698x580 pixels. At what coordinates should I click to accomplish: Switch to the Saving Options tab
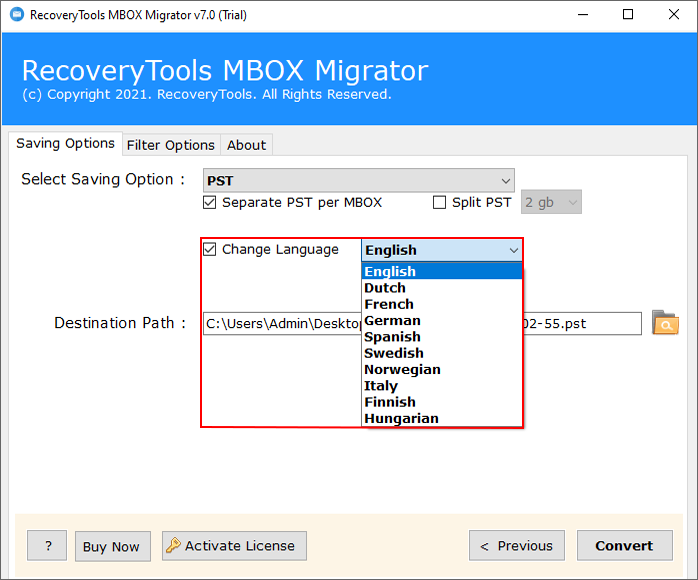65,143
